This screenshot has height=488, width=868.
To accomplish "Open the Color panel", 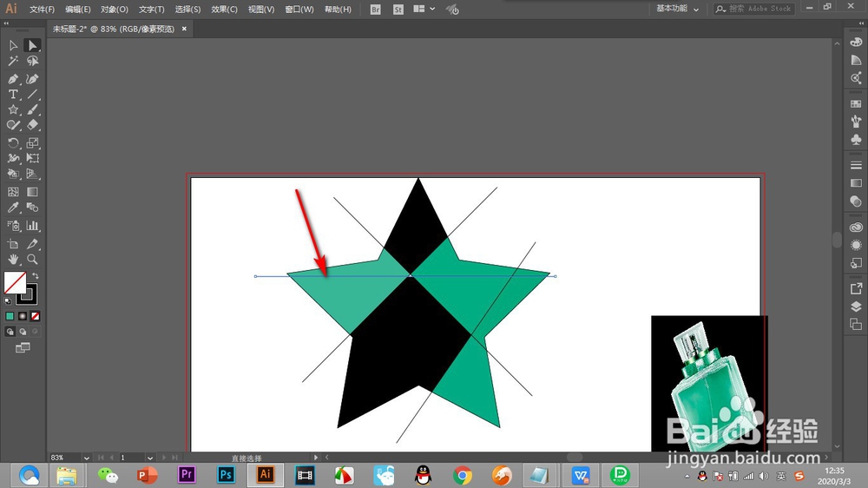I will point(856,42).
